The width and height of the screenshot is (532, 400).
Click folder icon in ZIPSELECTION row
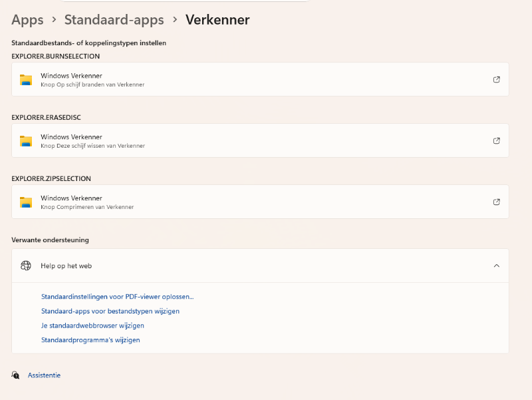click(26, 202)
